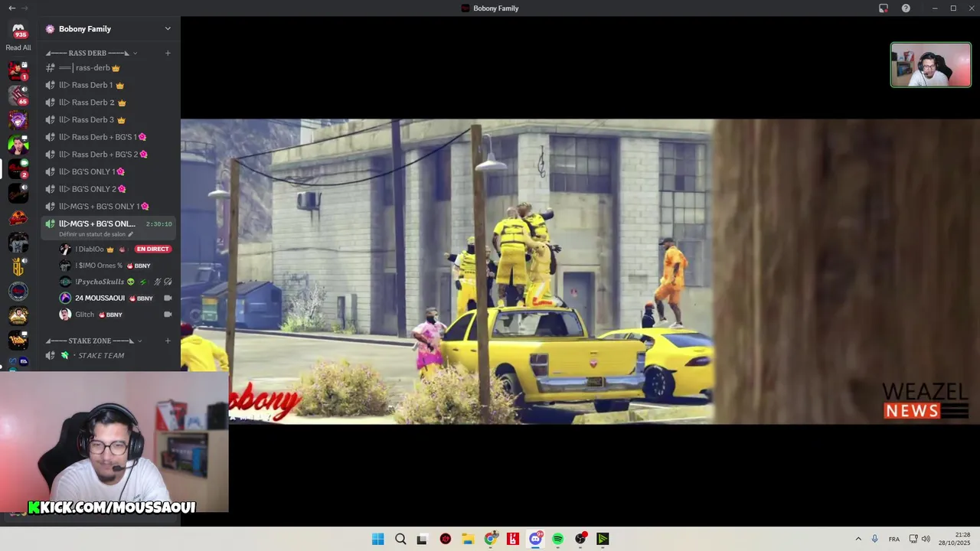Open Google Chrome from the taskbar
Image resolution: width=980 pixels, height=551 pixels.
point(490,539)
